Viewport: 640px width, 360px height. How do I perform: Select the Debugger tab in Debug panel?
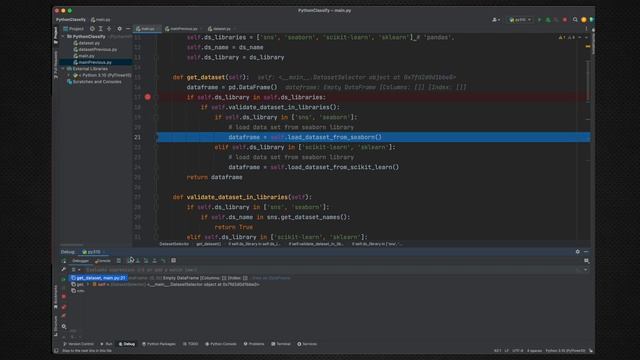tap(80, 260)
